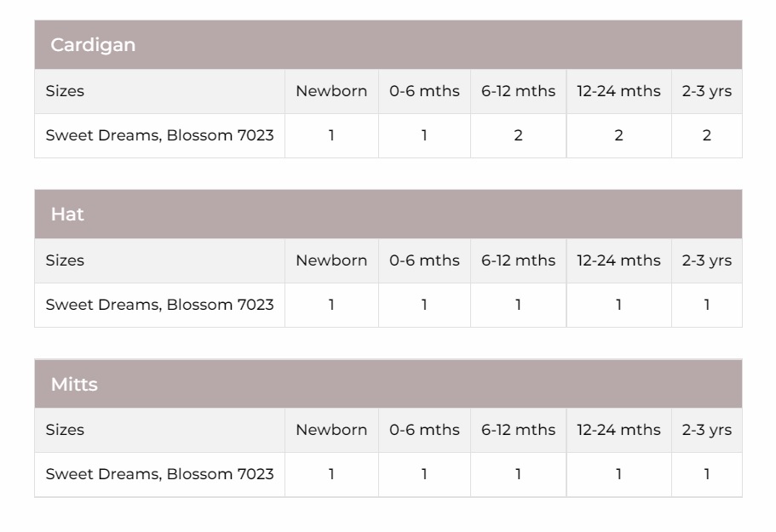Select Sweet Dreams, Blossom 7023 in Cardigan table
The image size is (776, 532).
pyautogui.click(x=159, y=135)
